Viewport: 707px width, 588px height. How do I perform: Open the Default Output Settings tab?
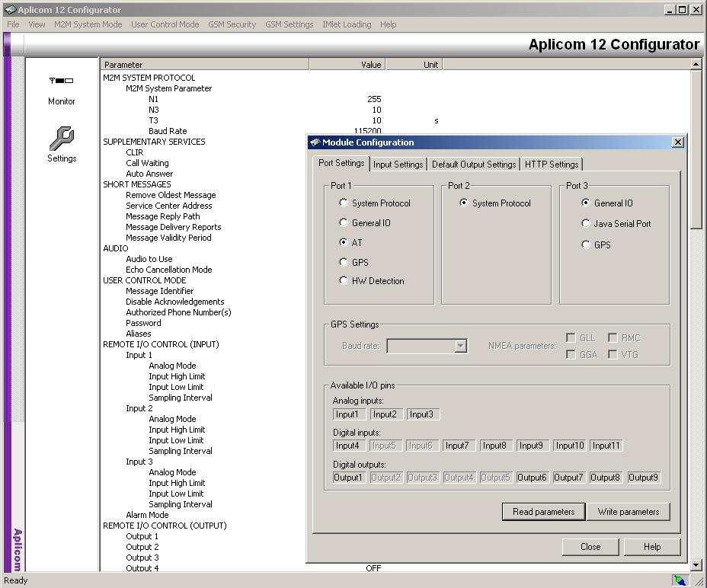[473, 165]
